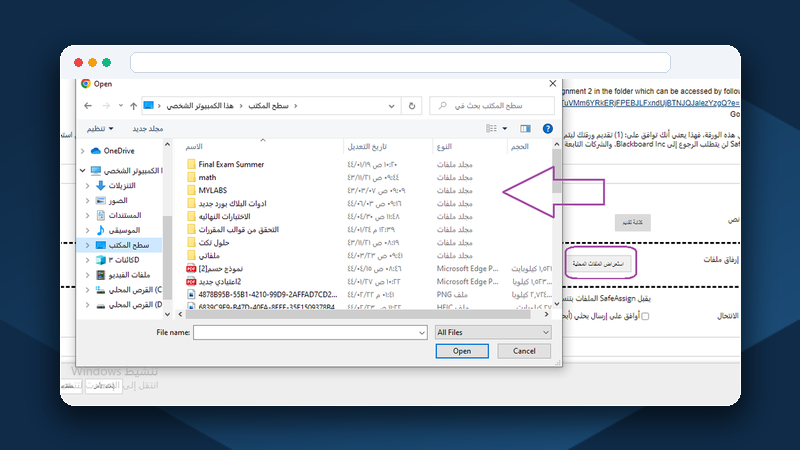Screen dimensions: 800x450
Task: Click the search magnifier icon
Action: (x=442, y=106)
